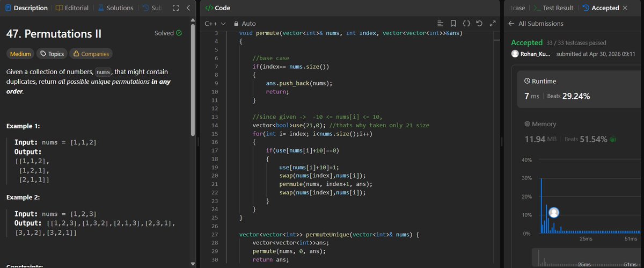Image resolution: width=644 pixels, height=268 pixels.
Task: Maximize the description panel with fullscreen icon
Action: click(x=175, y=8)
